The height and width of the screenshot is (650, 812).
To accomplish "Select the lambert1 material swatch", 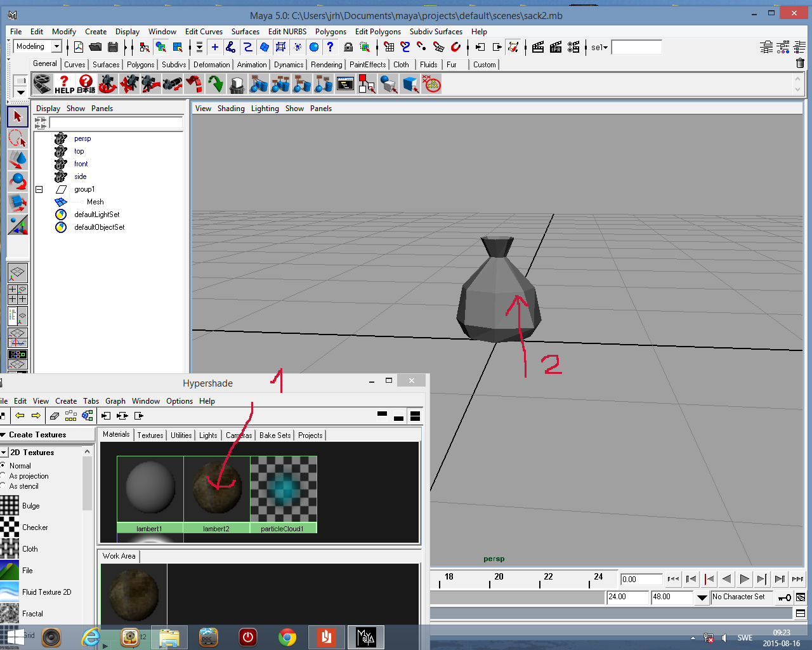I will (150, 494).
